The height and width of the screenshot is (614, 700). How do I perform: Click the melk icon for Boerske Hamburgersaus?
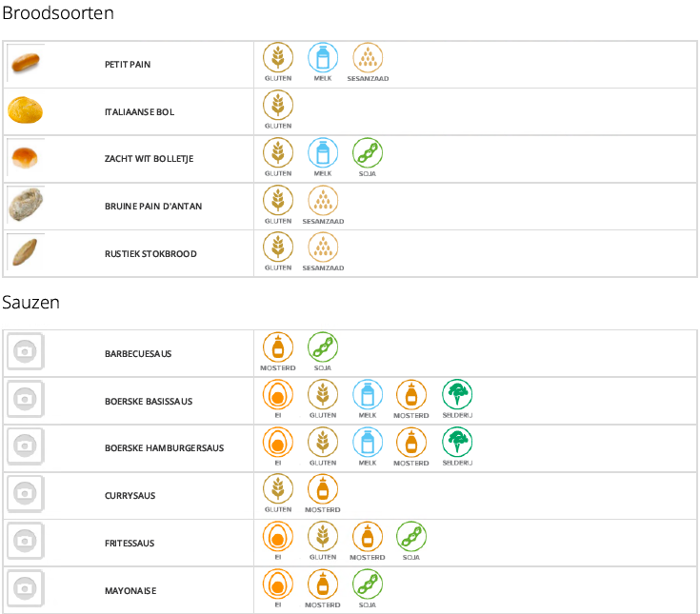(x=368, y=443)
